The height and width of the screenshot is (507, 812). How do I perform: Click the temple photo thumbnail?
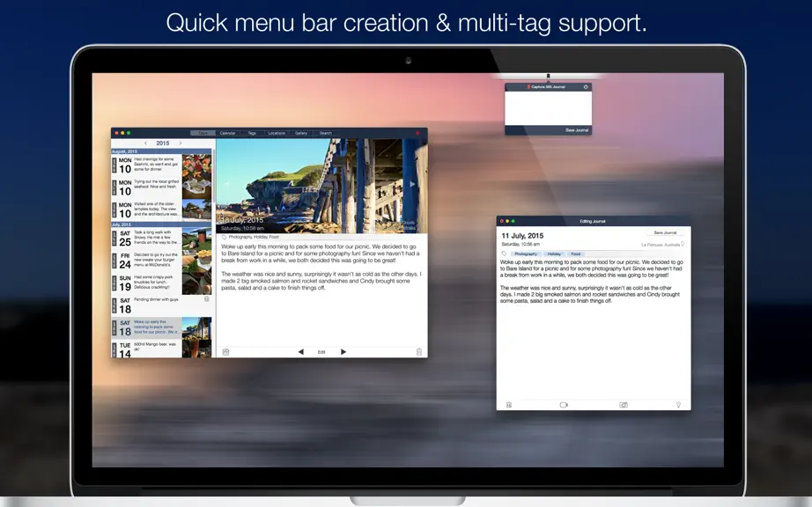196,210
